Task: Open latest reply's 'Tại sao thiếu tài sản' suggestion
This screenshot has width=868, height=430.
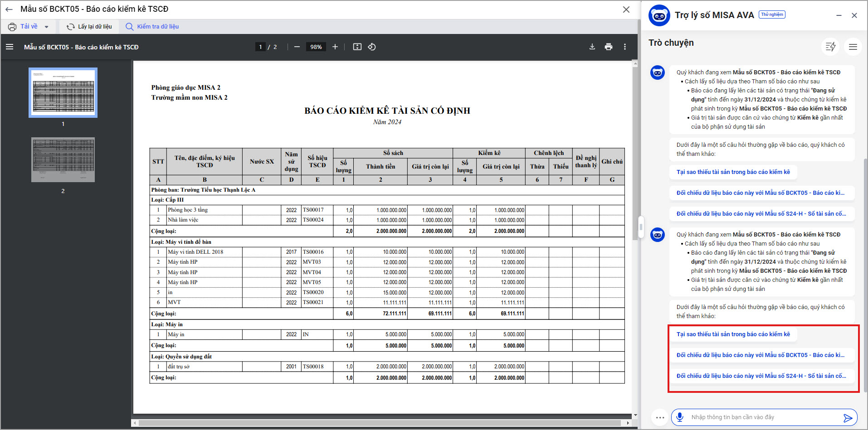Action: pos(733,334)
